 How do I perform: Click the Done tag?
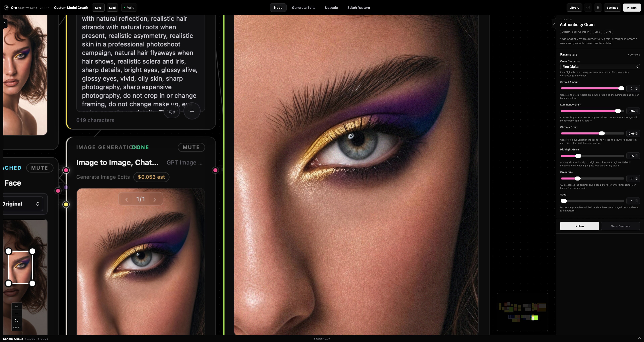click(x=608, y=32)
